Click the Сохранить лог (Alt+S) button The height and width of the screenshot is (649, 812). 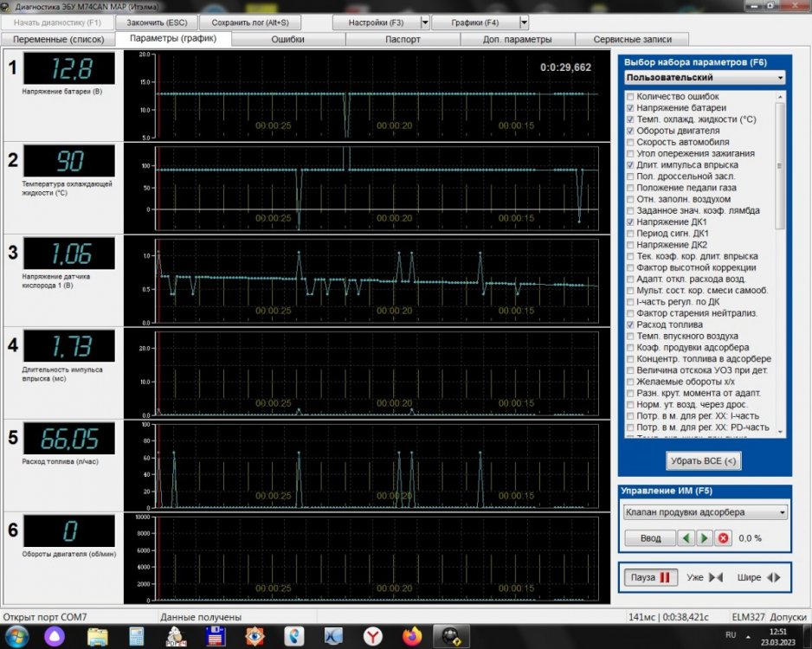click(251, 22)
